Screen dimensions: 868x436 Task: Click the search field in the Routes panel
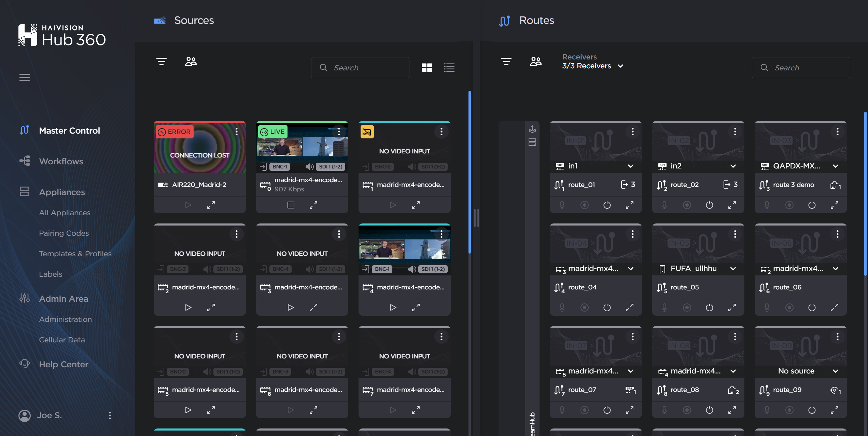(x=801, y=67)
